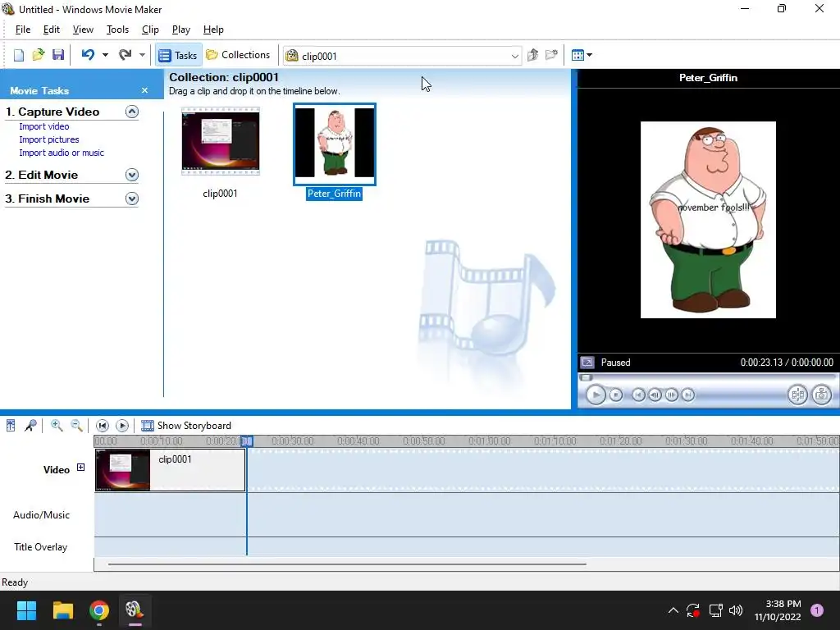Screen dimensions: 840x630
Task: Rewind the timeline to start
Action: [x=103, y=426]
